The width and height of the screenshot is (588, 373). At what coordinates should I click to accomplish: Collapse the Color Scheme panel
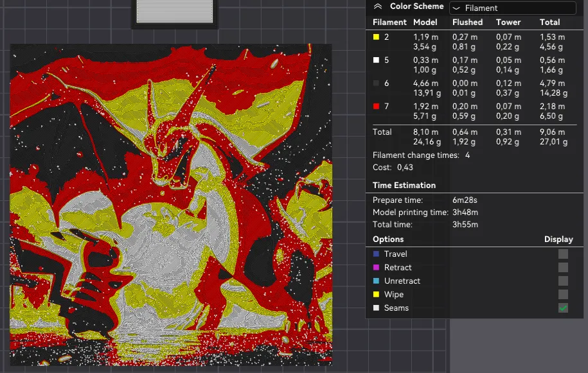click(378, 6)
